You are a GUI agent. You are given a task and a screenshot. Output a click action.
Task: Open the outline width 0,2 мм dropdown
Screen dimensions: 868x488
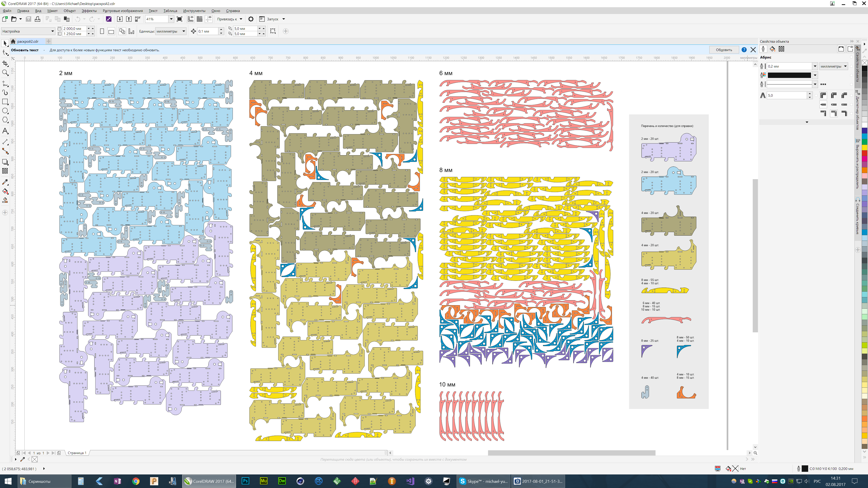pyautogui.click(x=815, y=66)
